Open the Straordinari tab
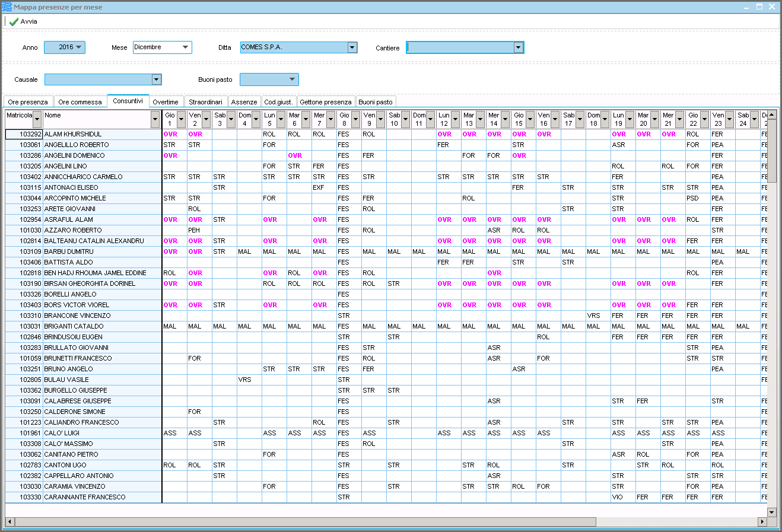This screenshot has width=782, height=532. (x=205, y=102)
